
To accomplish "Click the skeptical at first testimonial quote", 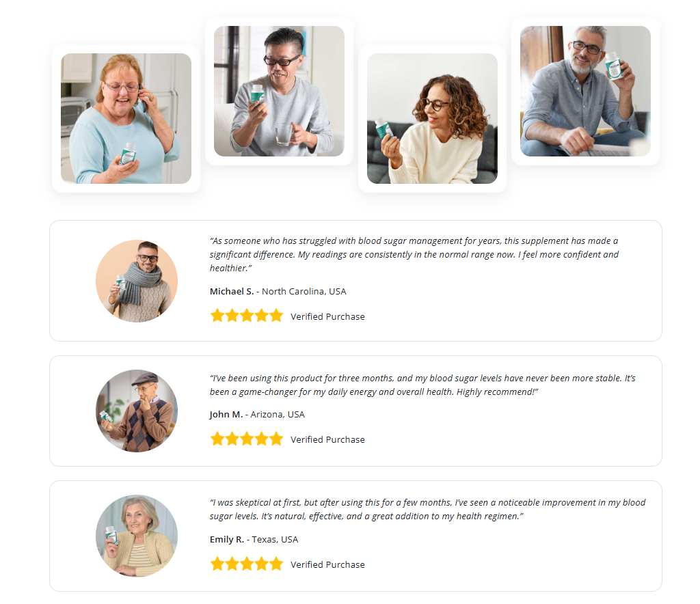I will point(428,509).
